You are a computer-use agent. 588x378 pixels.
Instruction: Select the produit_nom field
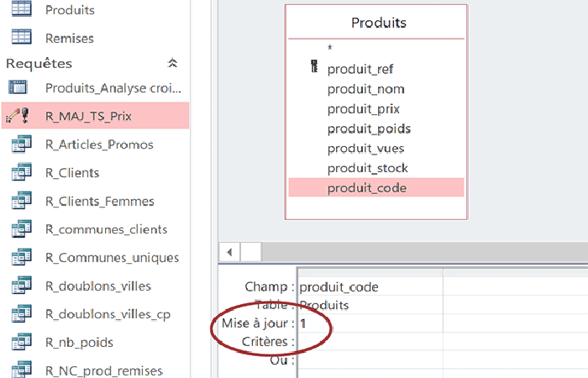click(376, 89)
